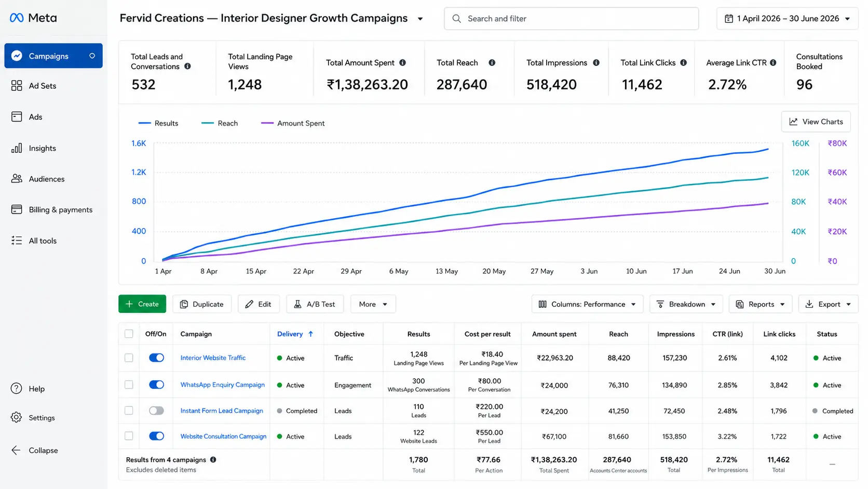Open the Instant Form Lead Campaign link
The image size is (868, 489).
point(222,411)
